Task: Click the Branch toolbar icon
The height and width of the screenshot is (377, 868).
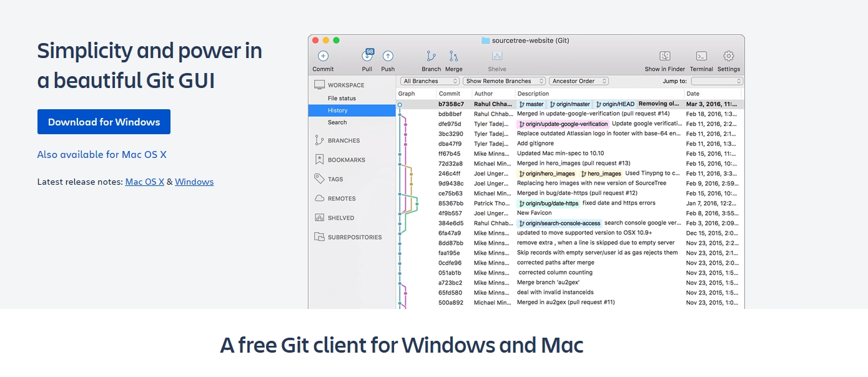Action: pos(431,56)
